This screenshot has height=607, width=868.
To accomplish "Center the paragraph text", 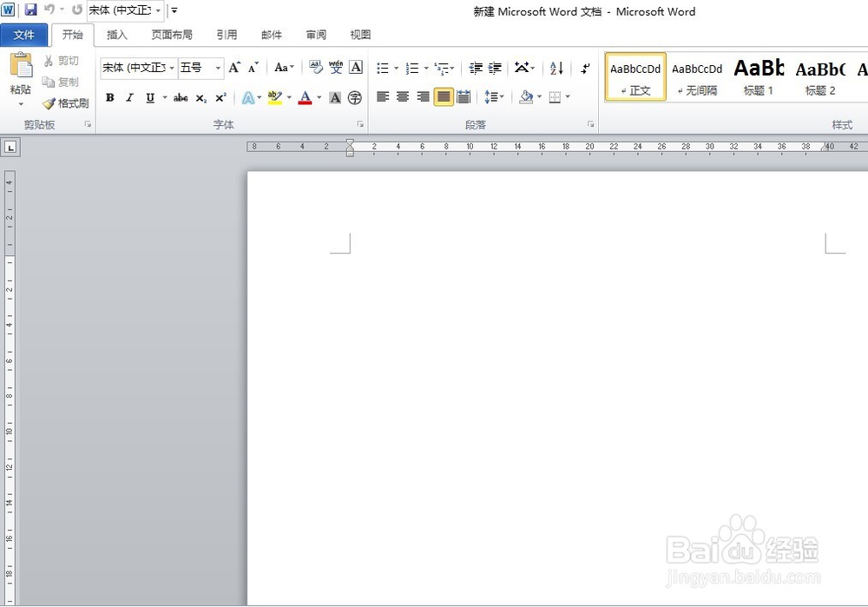I will point(403,97).
